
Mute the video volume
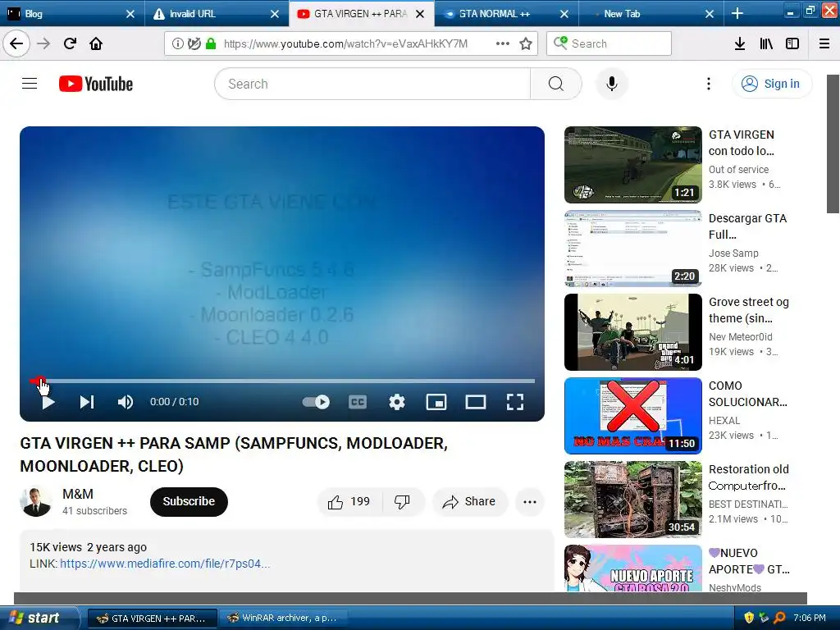125,402
